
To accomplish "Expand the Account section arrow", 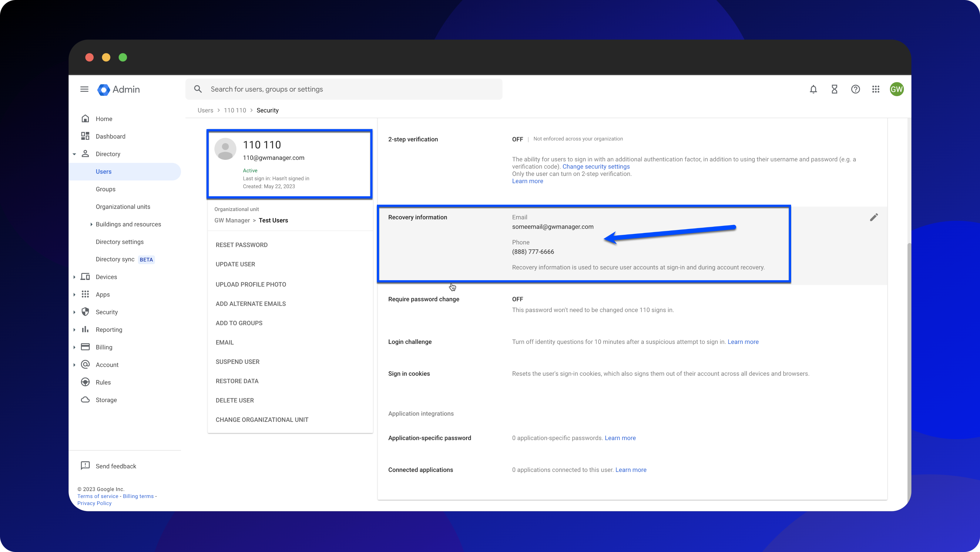I will point(74,365).
